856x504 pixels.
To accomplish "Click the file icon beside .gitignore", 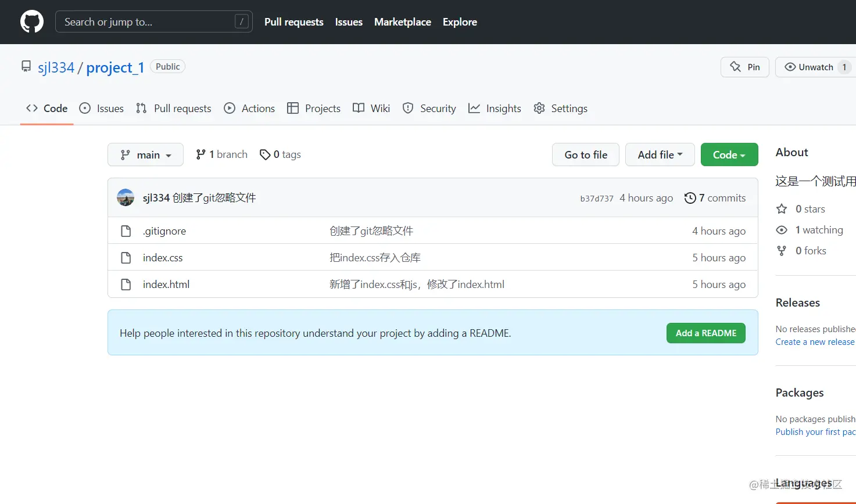I will click(126, 231).
